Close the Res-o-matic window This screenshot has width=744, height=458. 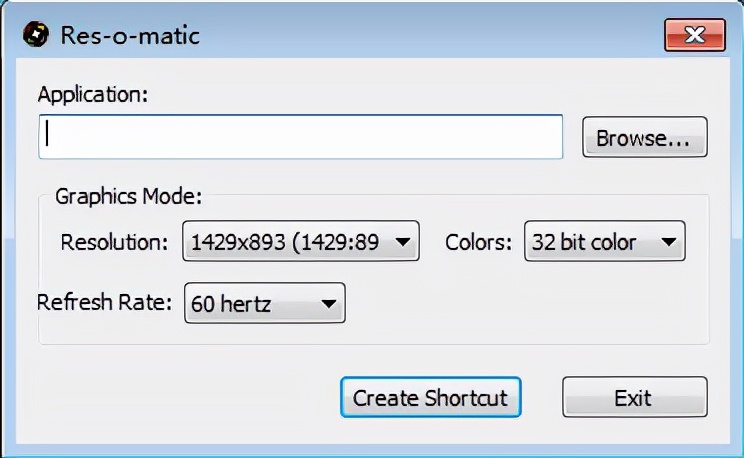click(694, 36)
